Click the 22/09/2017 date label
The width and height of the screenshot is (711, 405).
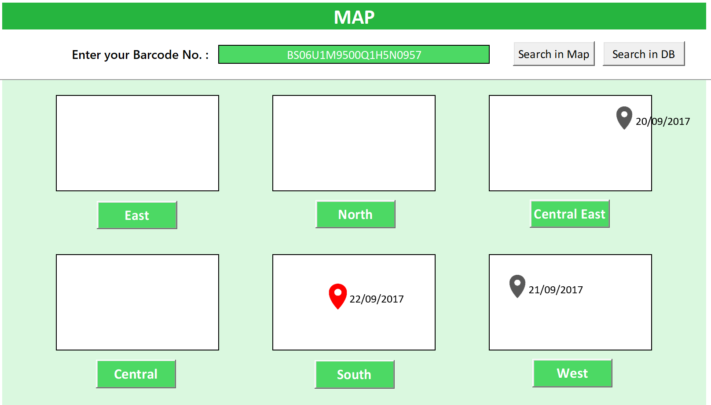click(x=377, y=299)
